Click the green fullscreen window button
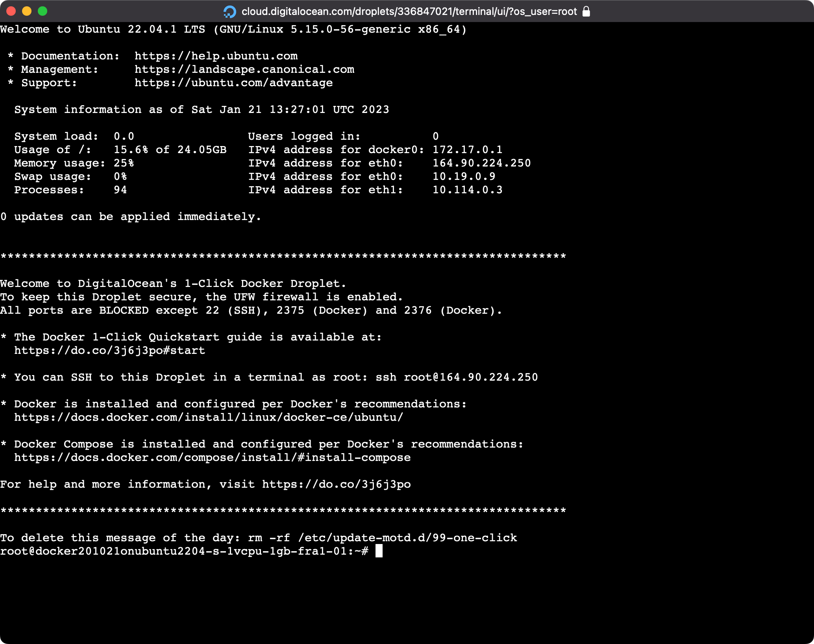The height and width of the screenshot is (644, 814). tap(43, 11)
